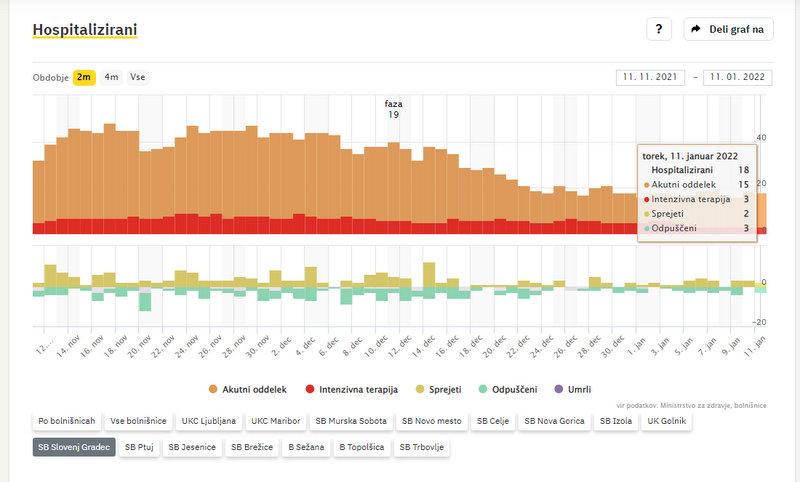Click the question mark help button
Viewport: 800px width, 482px height.
(657, 30)
